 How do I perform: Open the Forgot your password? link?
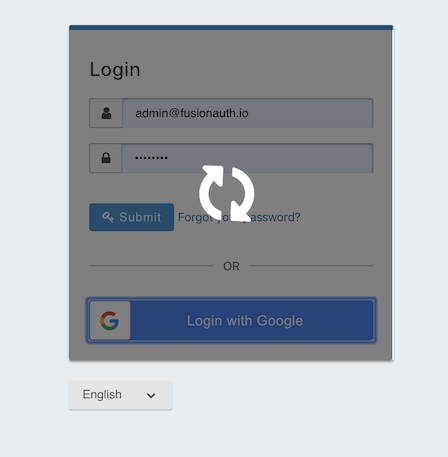tap(239, 217)
